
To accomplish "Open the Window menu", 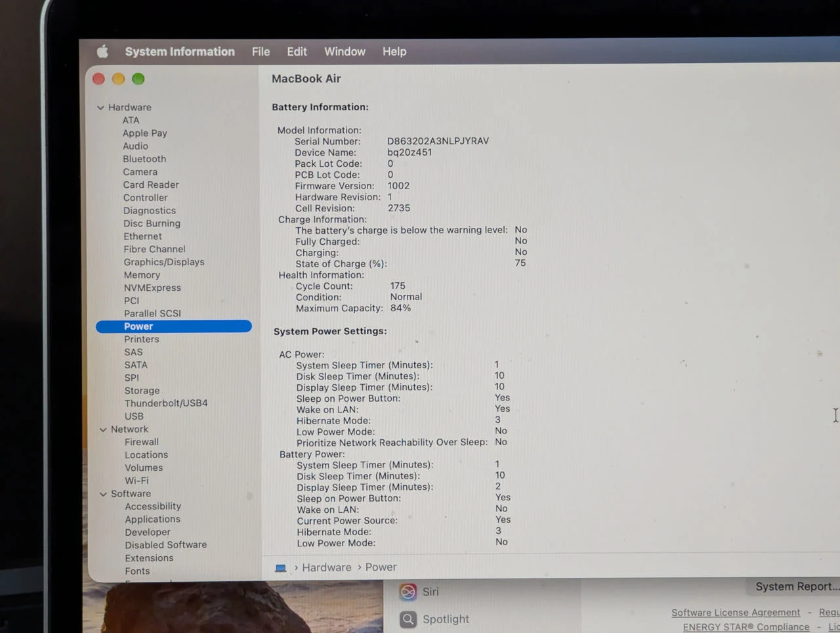I will click(x=345, y=51).
